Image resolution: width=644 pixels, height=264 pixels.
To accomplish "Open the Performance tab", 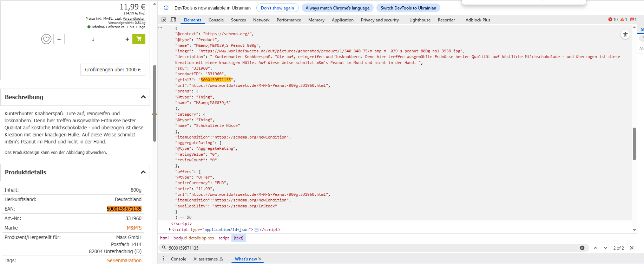I will 289,20.
